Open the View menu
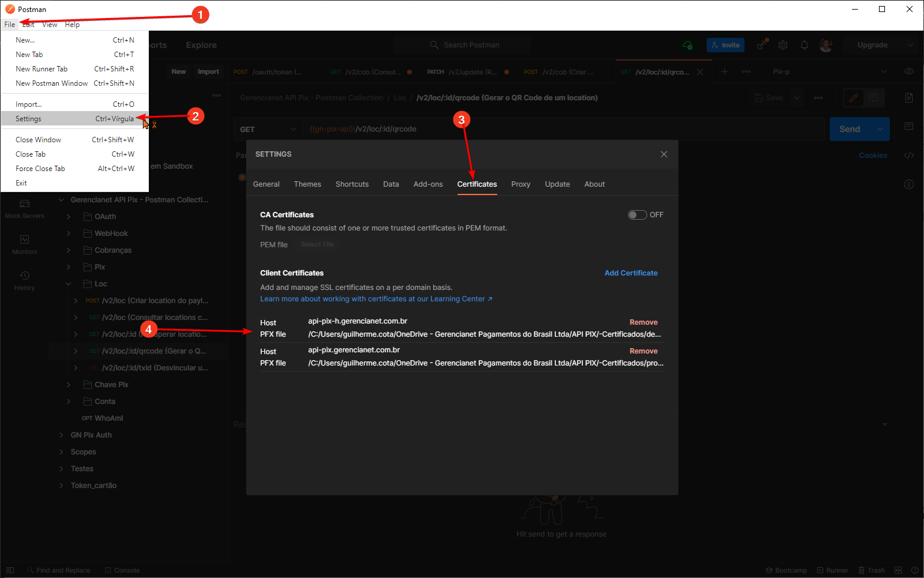Viewport: 924px width, 578px height. click(x=50, y=25)
